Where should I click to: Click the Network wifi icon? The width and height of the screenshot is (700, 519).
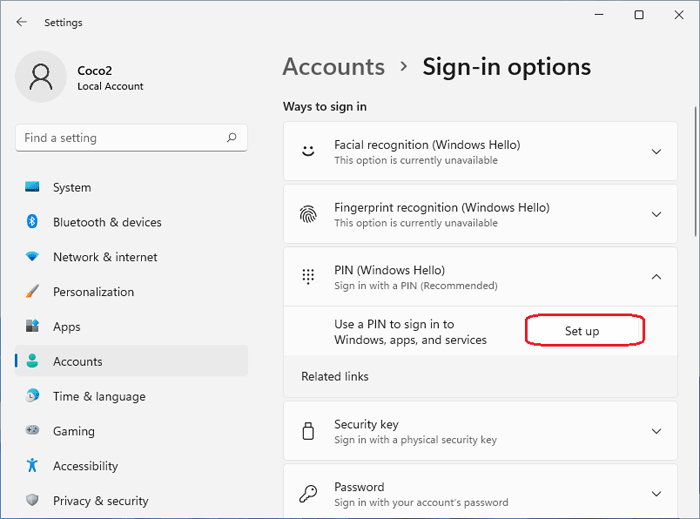pyautogui.click(x=32, y=257)
